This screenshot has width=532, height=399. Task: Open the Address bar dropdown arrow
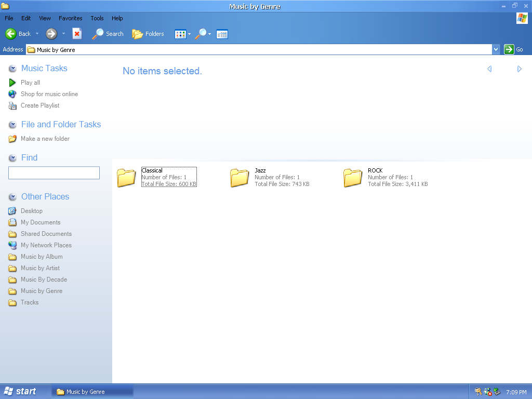coord(496,49)
